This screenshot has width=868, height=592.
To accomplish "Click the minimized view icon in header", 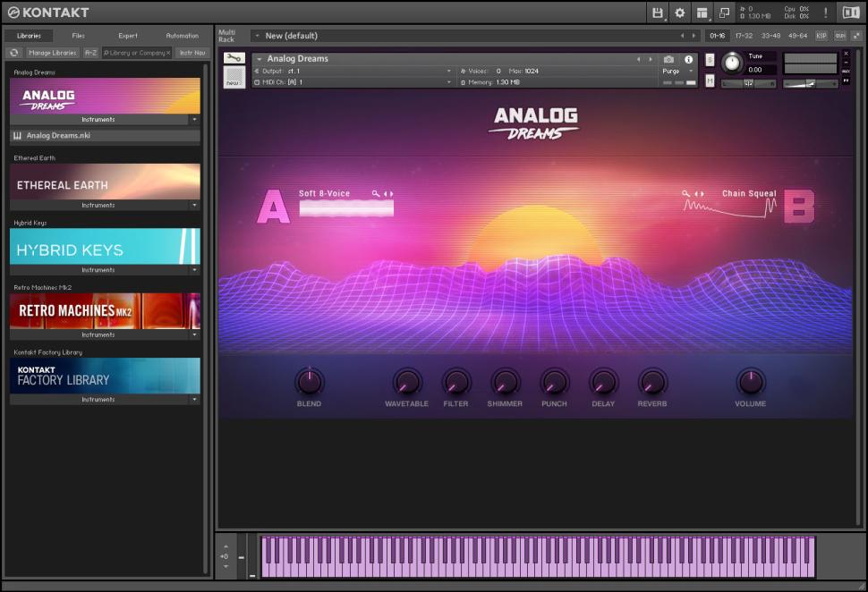I will (723, 13).
